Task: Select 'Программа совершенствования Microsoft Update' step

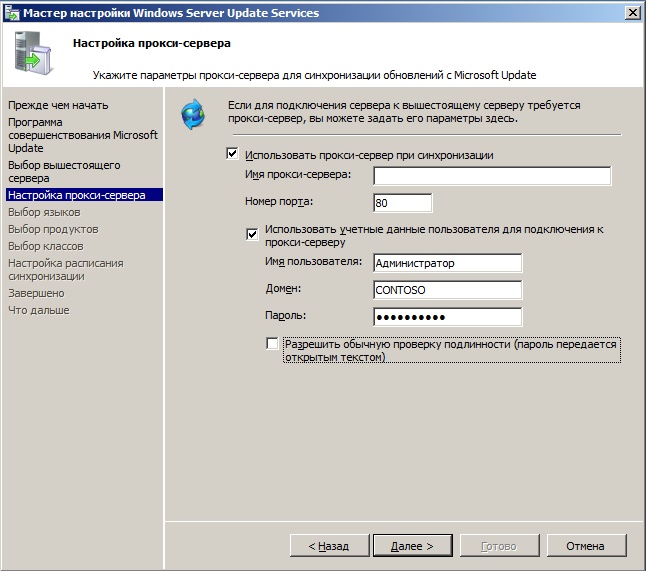Action: (83, 135)
